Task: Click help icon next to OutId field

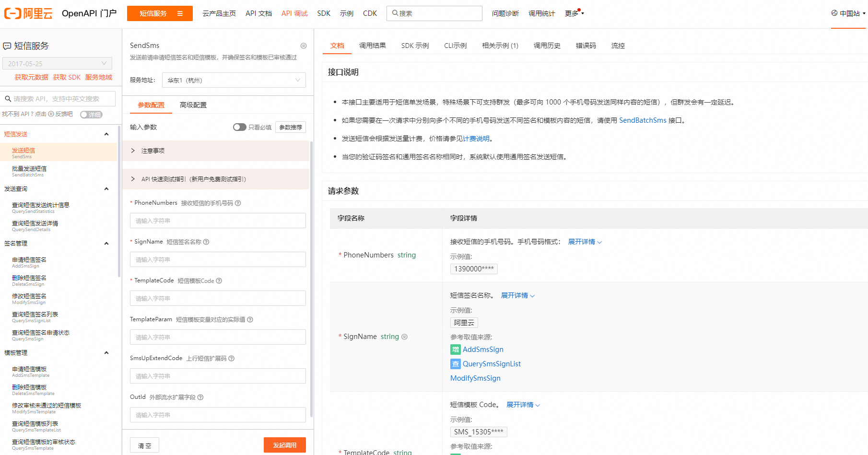Action: click(200, 397)
